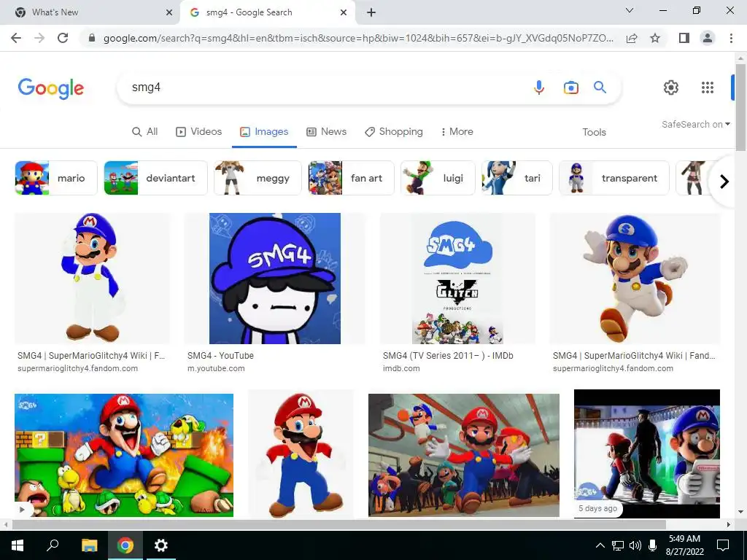Viewport: 747px width, 560px height.
Task: Reload the current page
Action: pyautogui.click(x=63, y=38)
